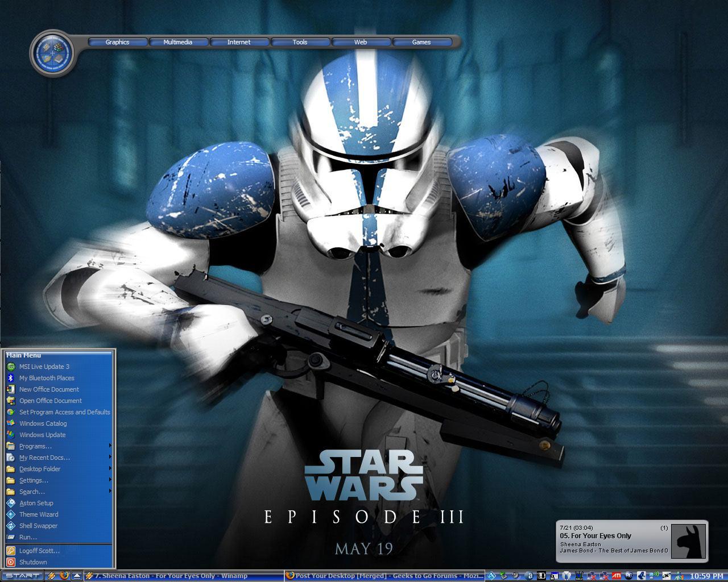Open the My Bluetooth Places Bluetooth icon

(x=11, y=378)
